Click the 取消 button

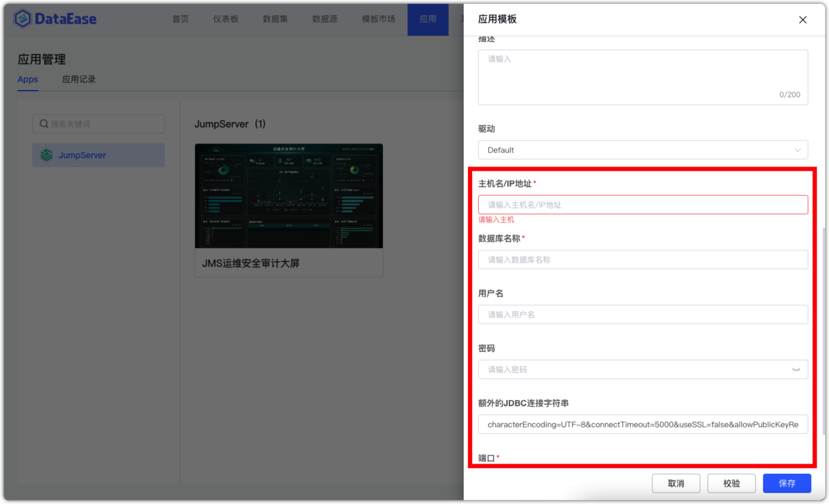pos(676,483)
